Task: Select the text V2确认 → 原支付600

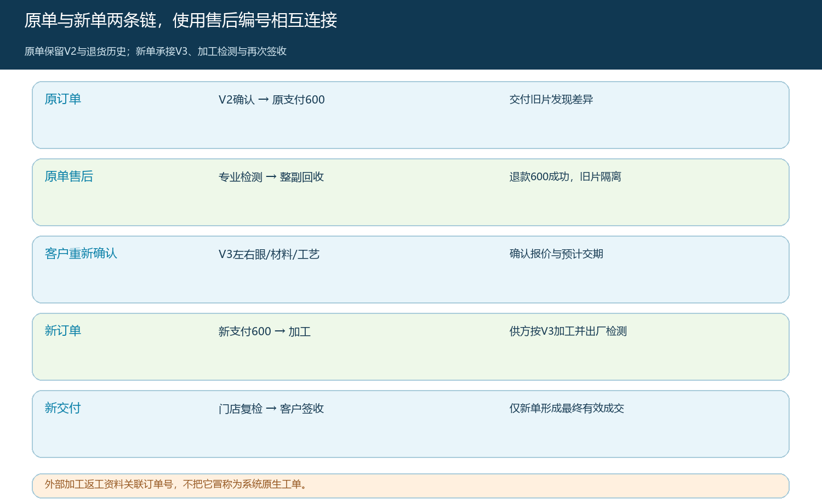Action: click(272, 100)
